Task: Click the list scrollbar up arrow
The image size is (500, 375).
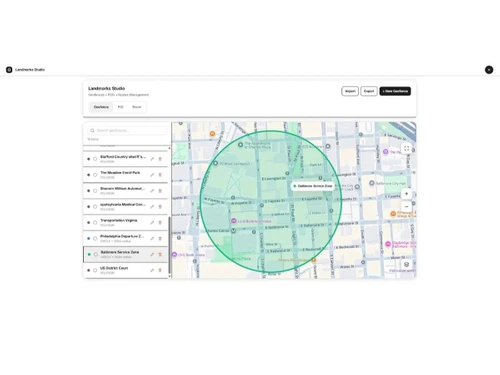Action: 169,148
